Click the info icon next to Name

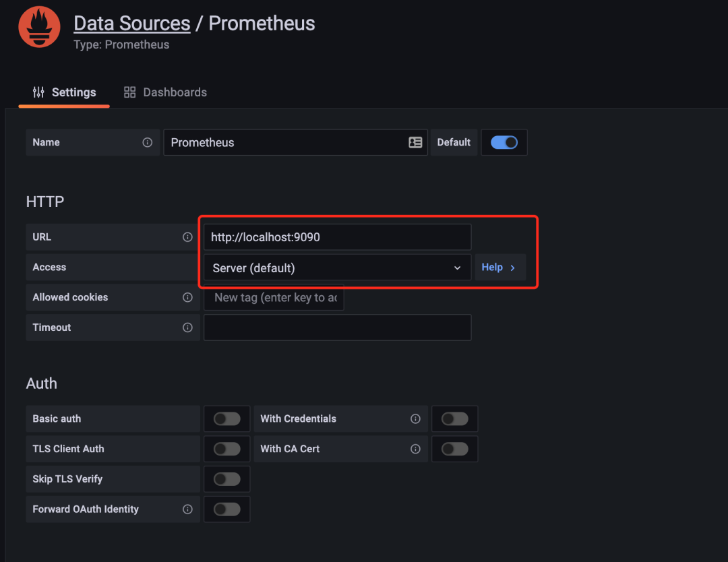(147, 142)
